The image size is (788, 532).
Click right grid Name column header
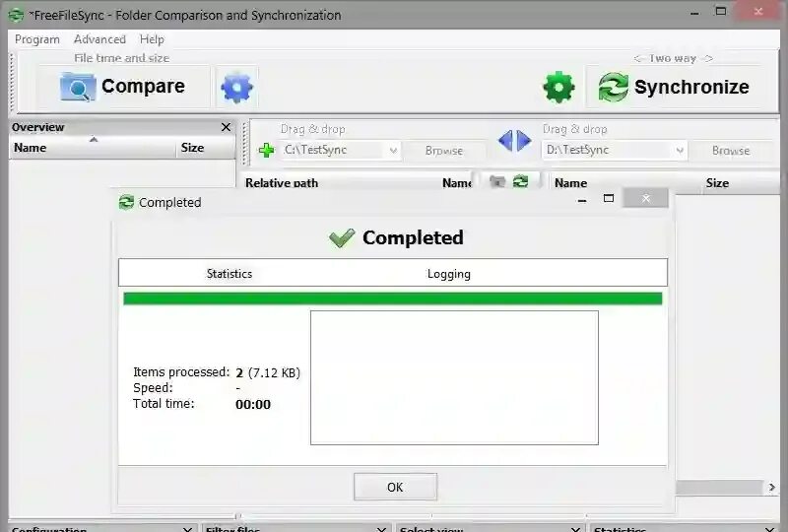click(x=571, y=182)
